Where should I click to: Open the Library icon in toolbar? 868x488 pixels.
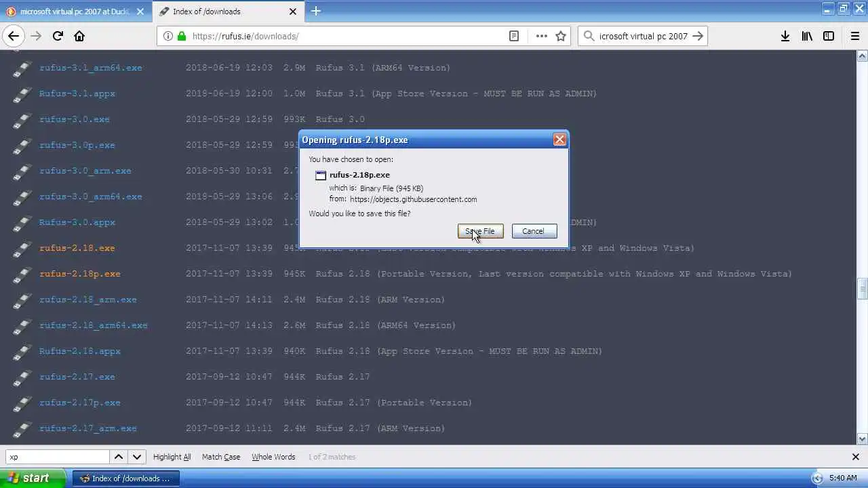pyautogui.click(x=807, y=36)
